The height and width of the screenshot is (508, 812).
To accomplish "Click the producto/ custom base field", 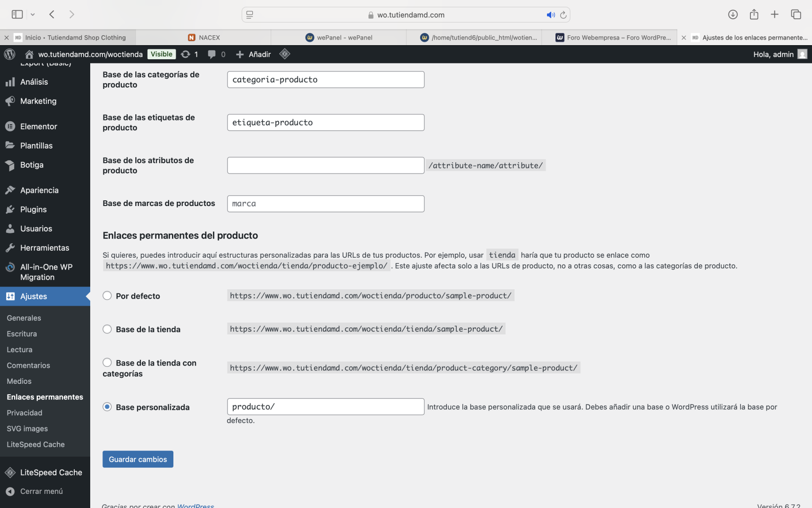I will pyautogui.click(x=326, y=407).
